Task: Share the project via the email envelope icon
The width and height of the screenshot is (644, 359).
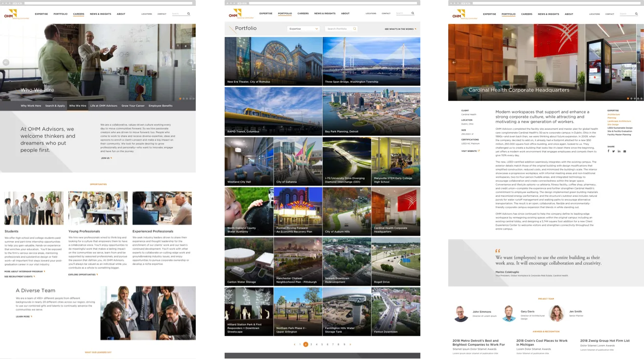Action: coord(624,151)
